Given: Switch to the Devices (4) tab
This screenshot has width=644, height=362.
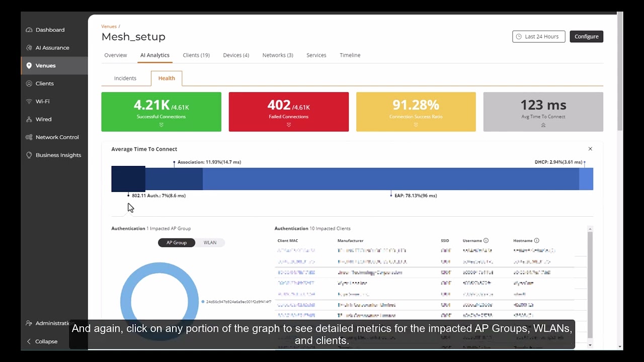Looking at the screenshot, I should [x=236, y=55].
